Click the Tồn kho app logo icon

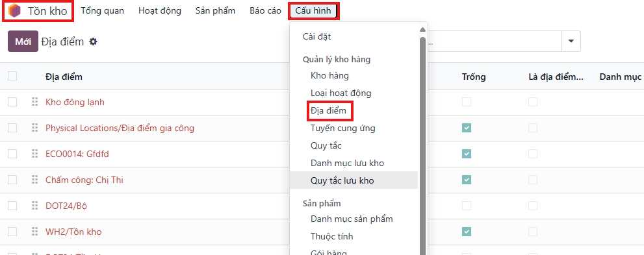point(14,10)
